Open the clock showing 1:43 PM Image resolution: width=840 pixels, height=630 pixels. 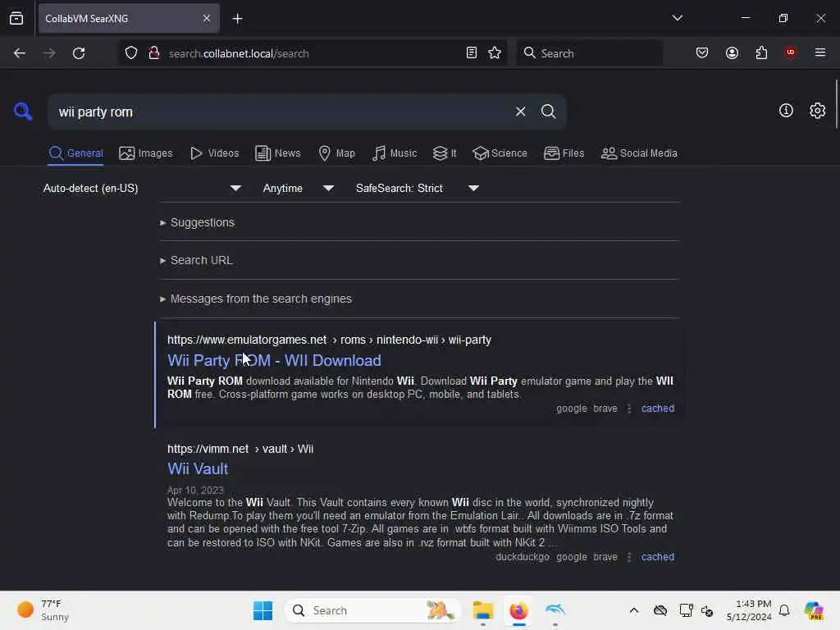749,610
